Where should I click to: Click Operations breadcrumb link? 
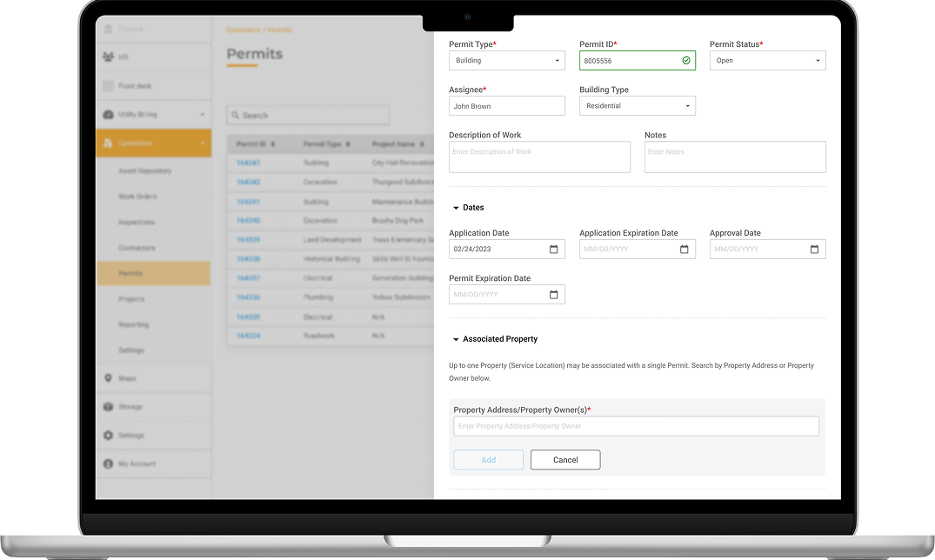[x=244, y=30]
